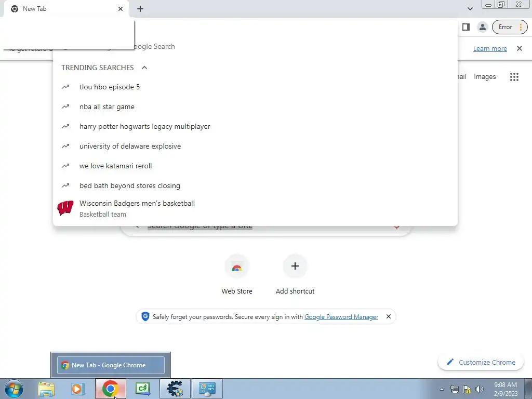Toggle the Chrome side panel icon
Image resolution: width=532 pixels, height=399 pixels.
coord(466,27)
